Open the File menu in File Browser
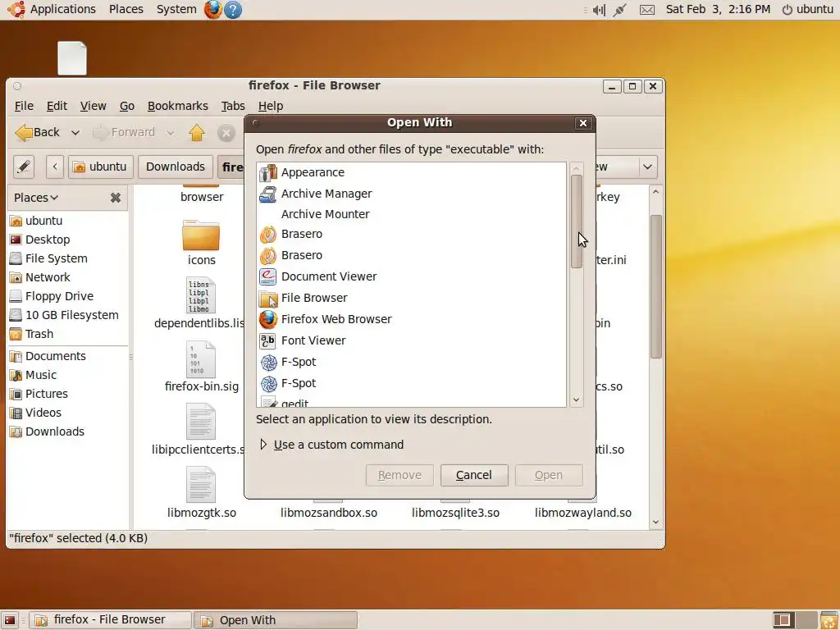840x630 pixels. (24, 106)
